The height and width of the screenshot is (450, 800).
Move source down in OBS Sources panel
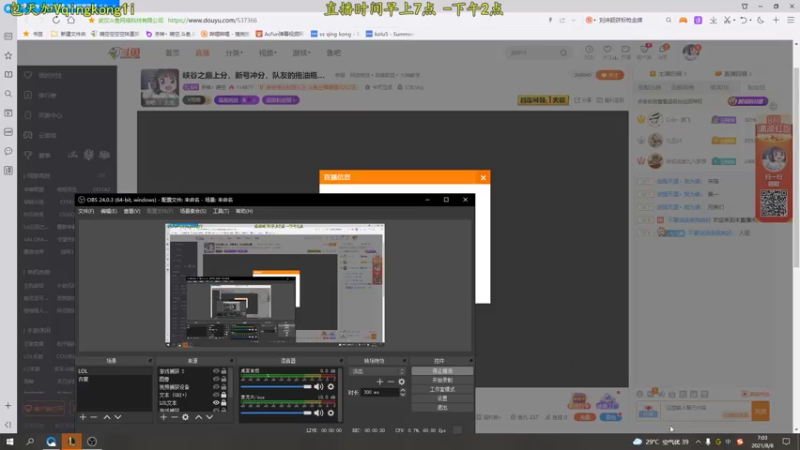[x=209, y=417]
